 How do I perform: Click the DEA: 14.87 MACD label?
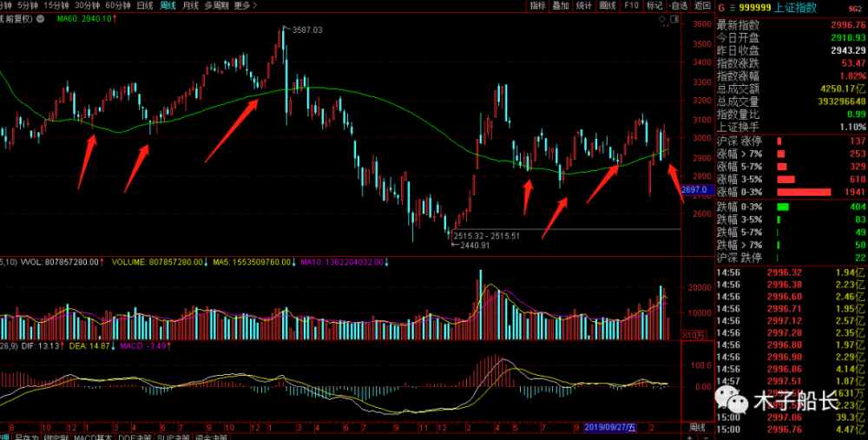tap(89, 345)
